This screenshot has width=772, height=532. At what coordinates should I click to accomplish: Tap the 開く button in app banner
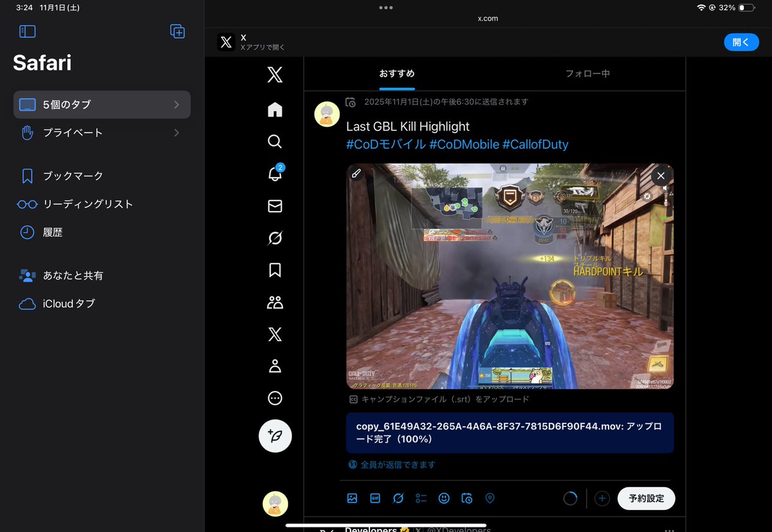[741, 42]
